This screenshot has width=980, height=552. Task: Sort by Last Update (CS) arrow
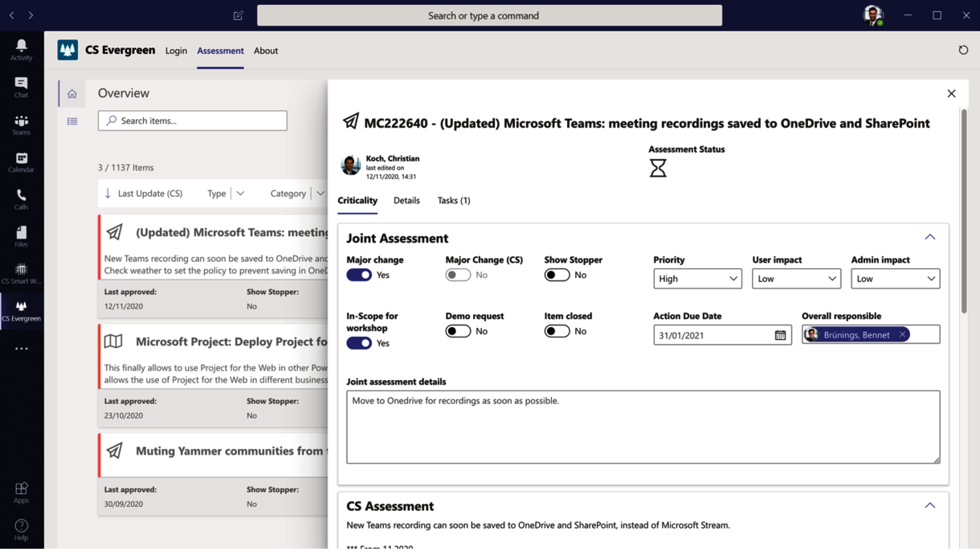[x=108, y=194]
